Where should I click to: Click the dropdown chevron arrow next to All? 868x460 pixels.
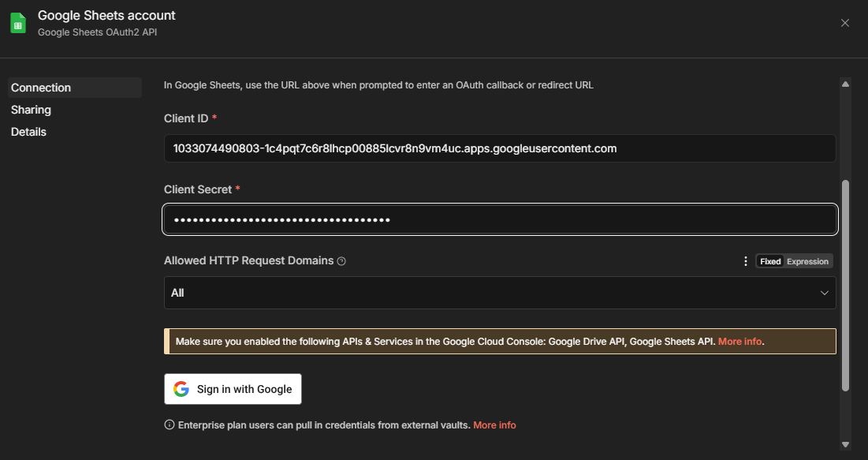coord(825,293)
